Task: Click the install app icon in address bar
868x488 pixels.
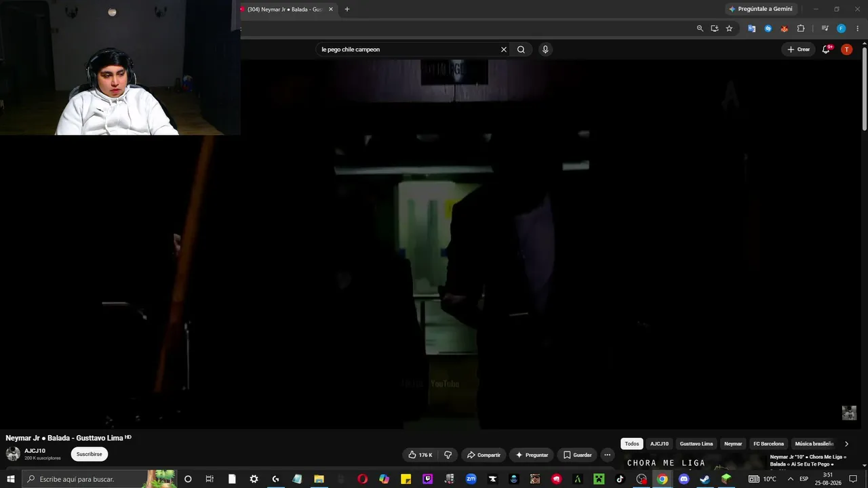Action: point(714,28)
